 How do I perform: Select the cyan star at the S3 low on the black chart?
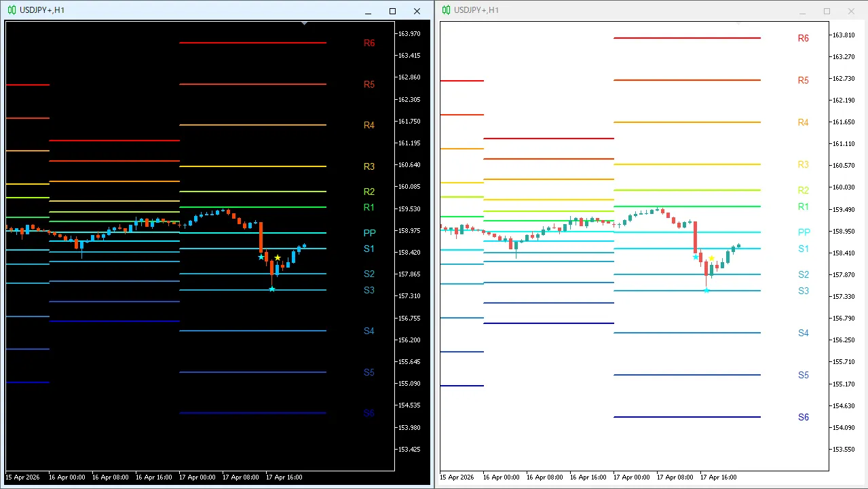tap(272, 289)
